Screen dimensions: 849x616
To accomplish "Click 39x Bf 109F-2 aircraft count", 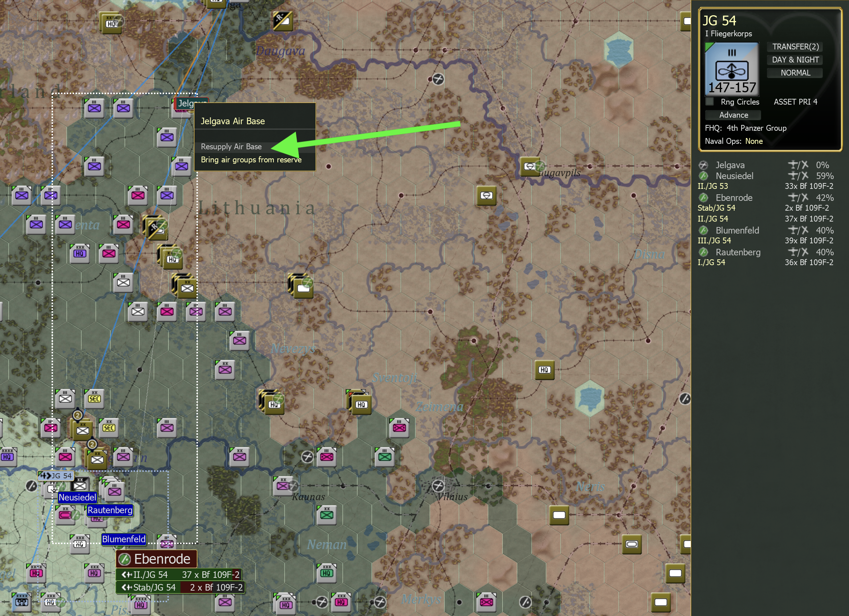I will (x=809, y=240).
